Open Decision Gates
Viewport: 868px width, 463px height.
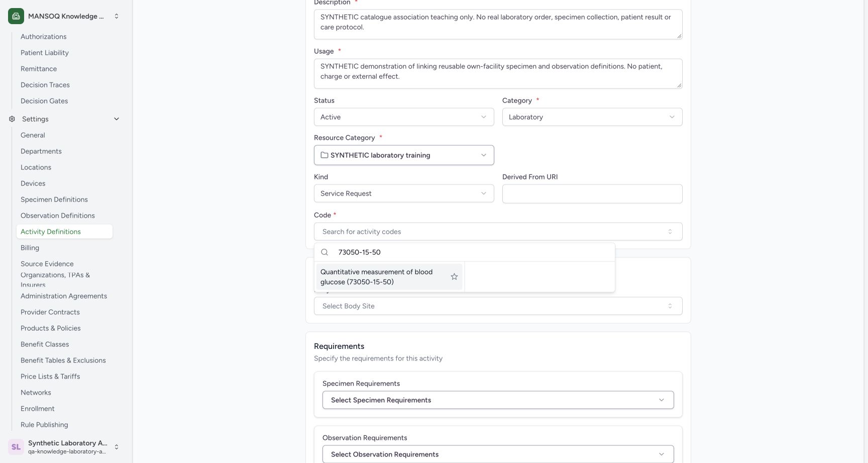click(44, 101)
